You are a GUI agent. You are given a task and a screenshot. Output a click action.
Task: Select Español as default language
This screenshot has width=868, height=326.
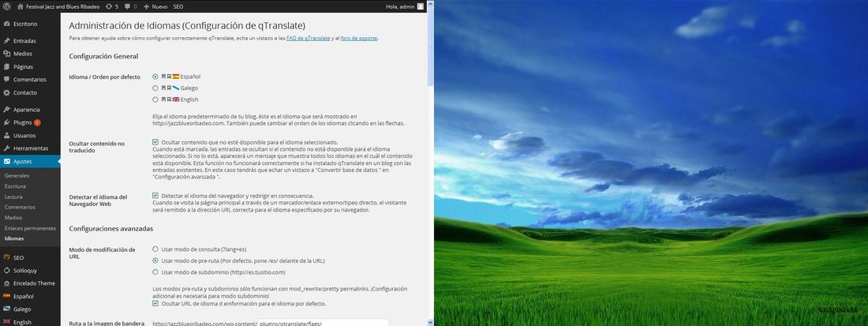[155, 77]
